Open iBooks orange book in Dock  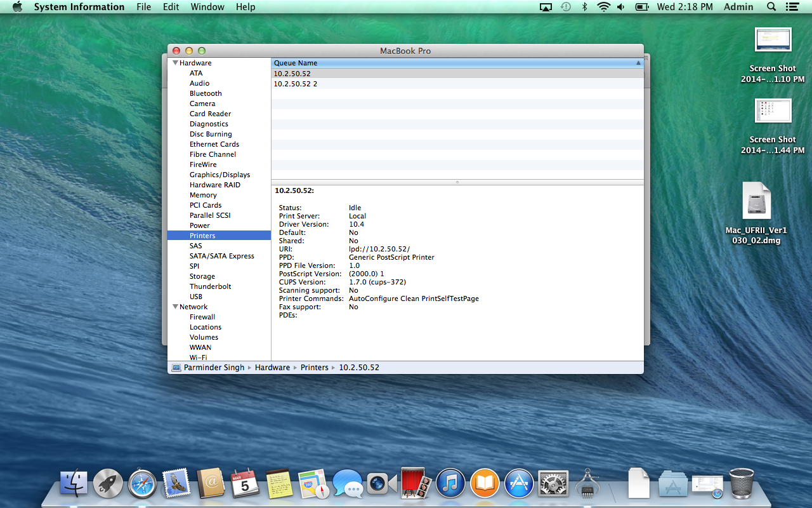tap(485, 484)
